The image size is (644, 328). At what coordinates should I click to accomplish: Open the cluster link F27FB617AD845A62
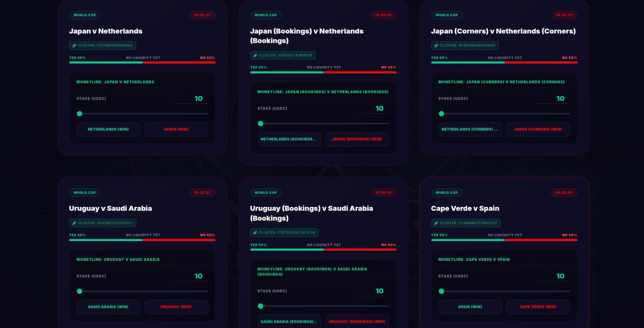(103, 46)
